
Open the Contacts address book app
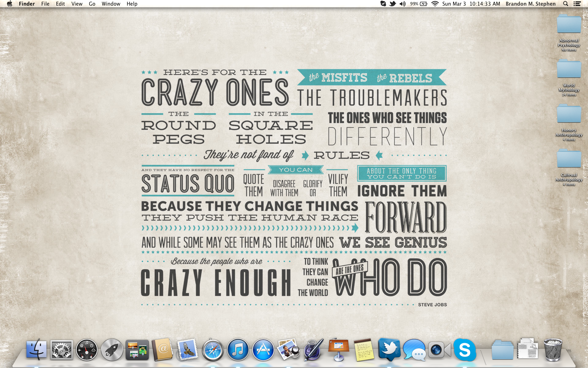point(162,350)
